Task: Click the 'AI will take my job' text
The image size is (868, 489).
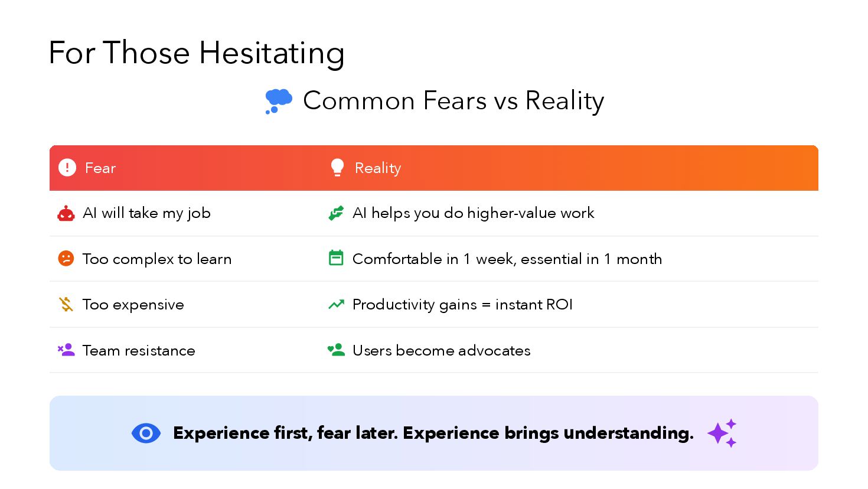Action: pos(146,213)
